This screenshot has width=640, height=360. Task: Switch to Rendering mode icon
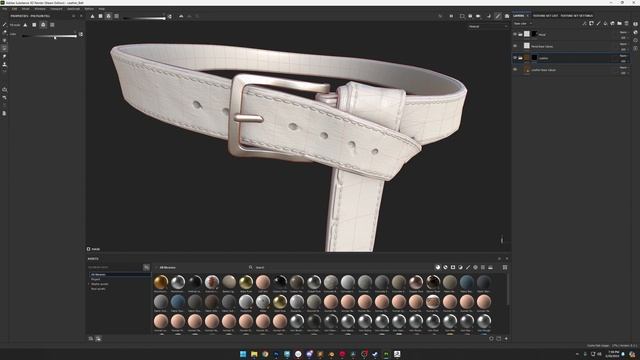coord(507,16)
